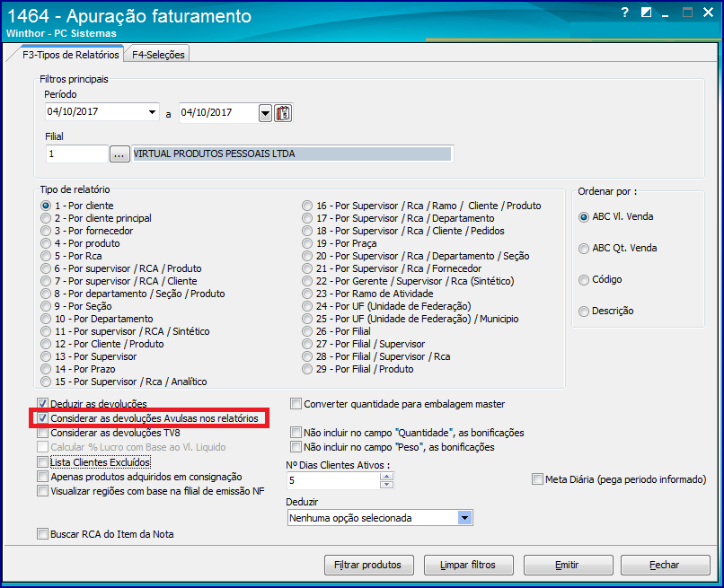This screenshot has width=724, height=588.
Task: Open the calendar icon beside end date
Action: pyautogui.click(x=283, y=113)
